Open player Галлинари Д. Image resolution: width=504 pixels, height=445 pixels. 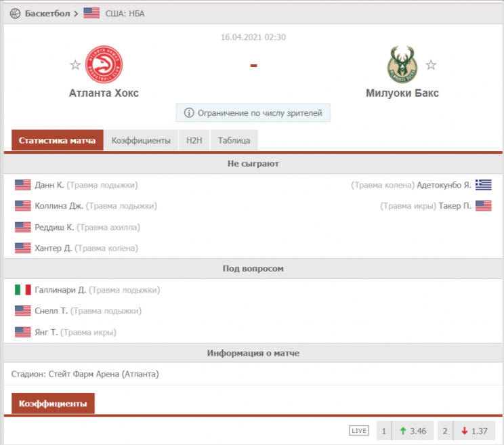click(60, 290)
